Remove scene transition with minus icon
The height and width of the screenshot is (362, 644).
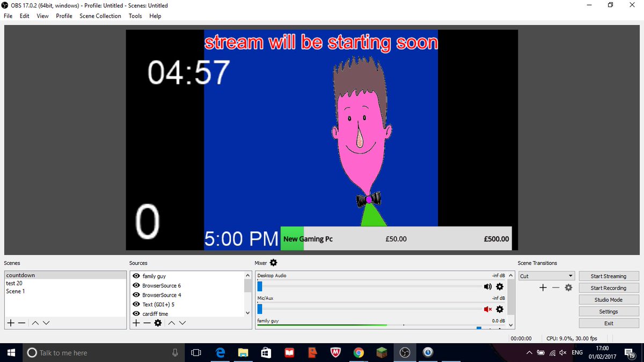pyautogui.click(x=556, y=287)
